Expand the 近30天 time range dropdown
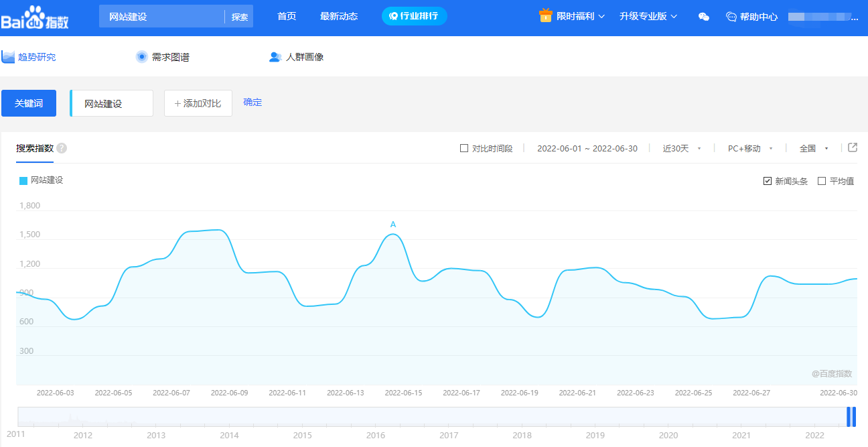This screenshot has height=447, width=868. [x=679, y=148]
